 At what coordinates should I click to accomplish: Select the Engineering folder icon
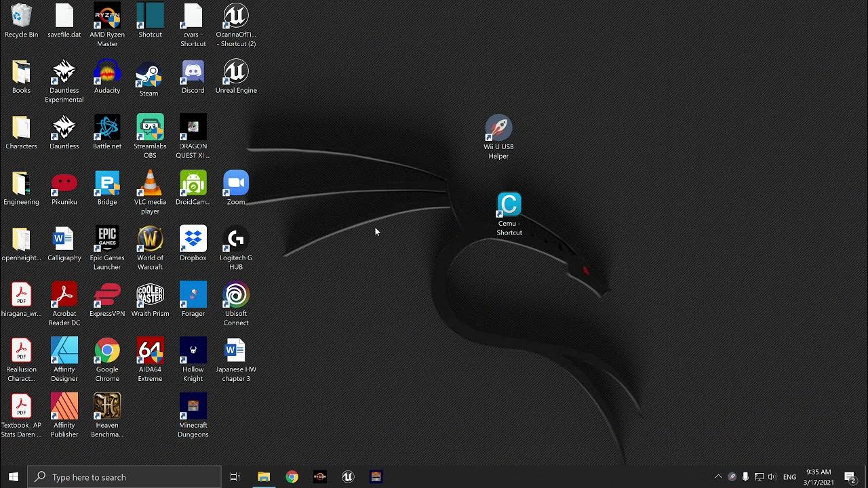coord(21,188)
